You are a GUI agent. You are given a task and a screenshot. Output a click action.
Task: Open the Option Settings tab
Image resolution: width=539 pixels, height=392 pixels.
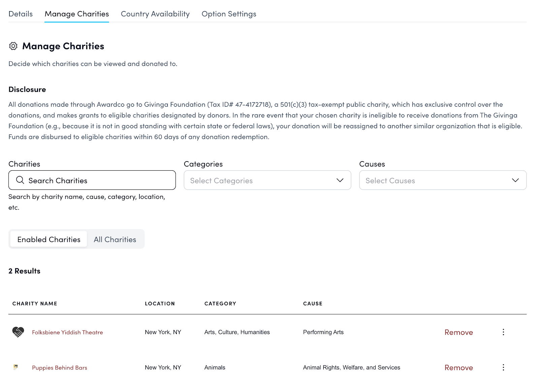(229, 14)
